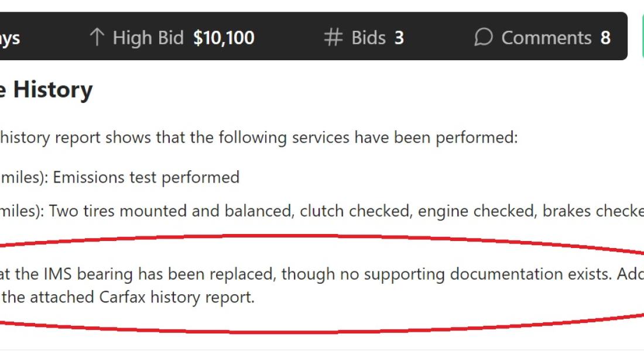Screen dimensions: 644x351
Task: Click the Two tires mounted and balanced text
Action: click(x=172, y=211)
